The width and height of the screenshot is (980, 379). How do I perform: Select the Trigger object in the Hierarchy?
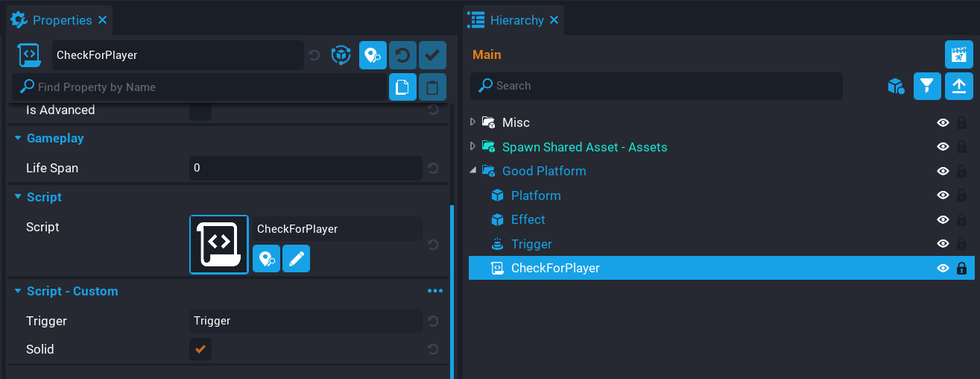tap(531, 244)
